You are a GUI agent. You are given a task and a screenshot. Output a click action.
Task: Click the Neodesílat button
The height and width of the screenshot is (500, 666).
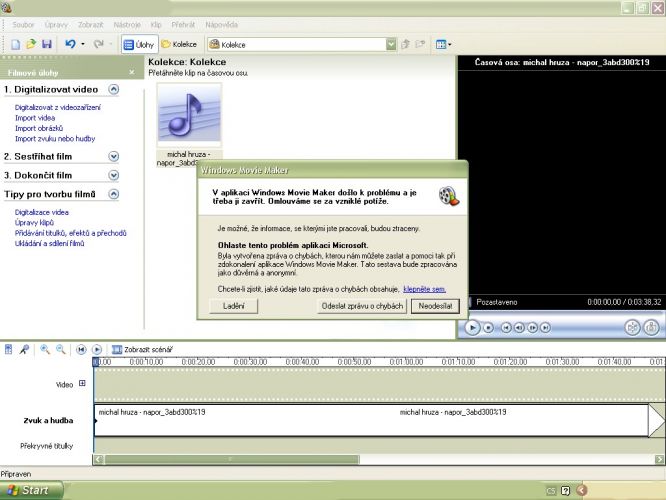(x=435, y=306)
